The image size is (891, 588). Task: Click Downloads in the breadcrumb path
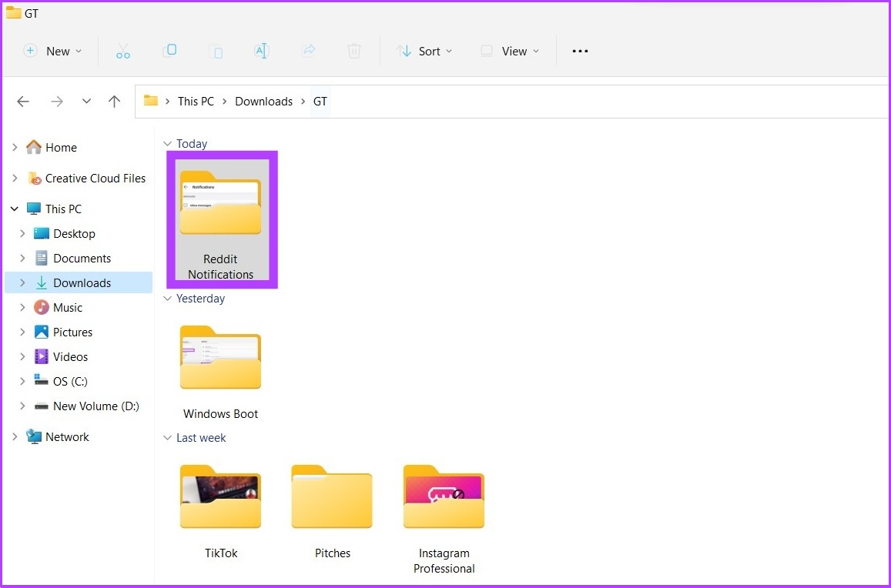(x=263, y=101)
